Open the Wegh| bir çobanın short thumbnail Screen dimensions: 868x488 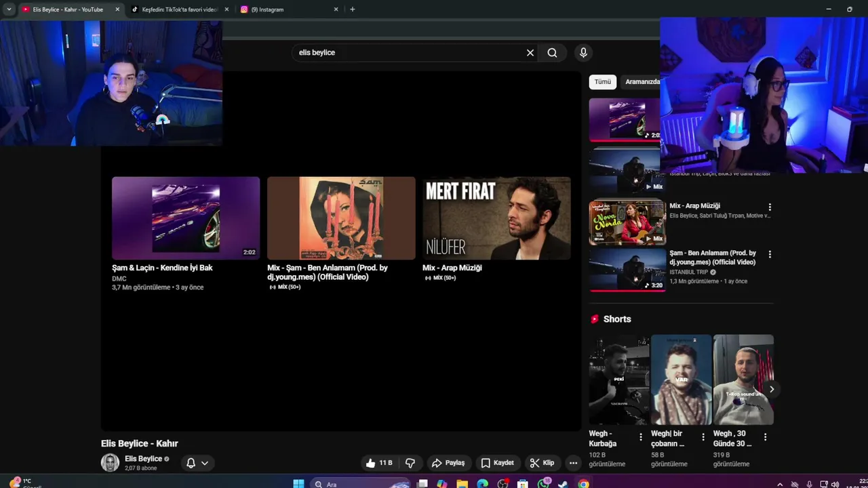pos(682,380)
